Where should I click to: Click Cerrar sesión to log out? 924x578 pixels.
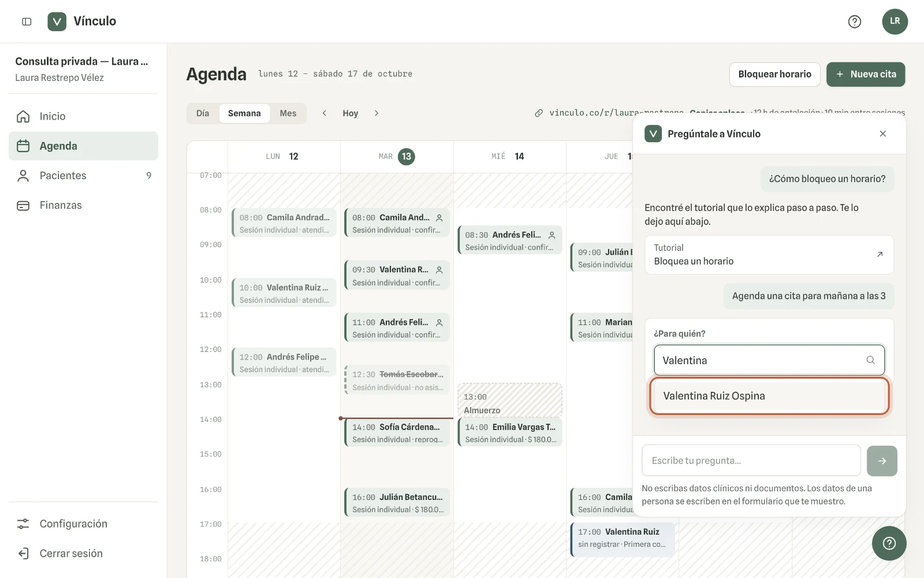point(83,553)
